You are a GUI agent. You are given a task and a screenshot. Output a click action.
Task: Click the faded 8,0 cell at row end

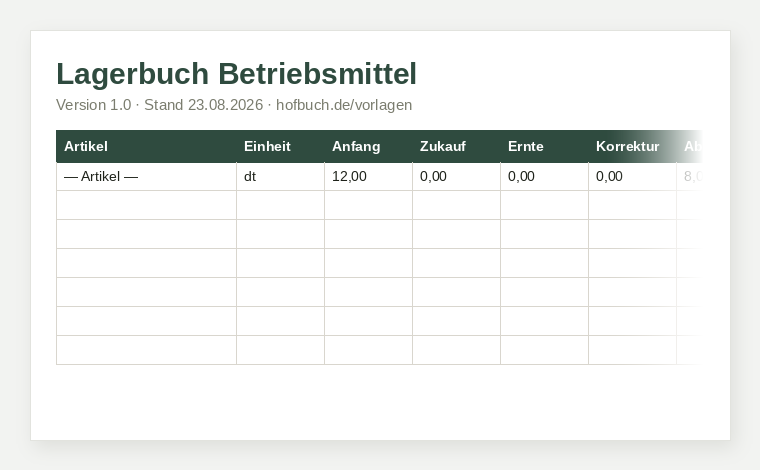click(x=689, y=176)
